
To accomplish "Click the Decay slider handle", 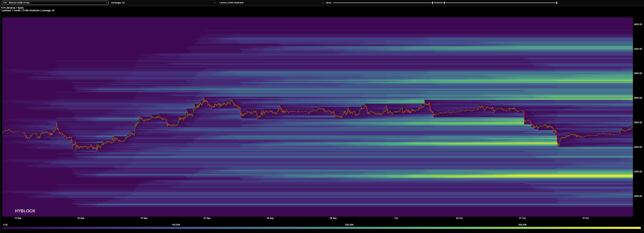I will pos(433,3).
